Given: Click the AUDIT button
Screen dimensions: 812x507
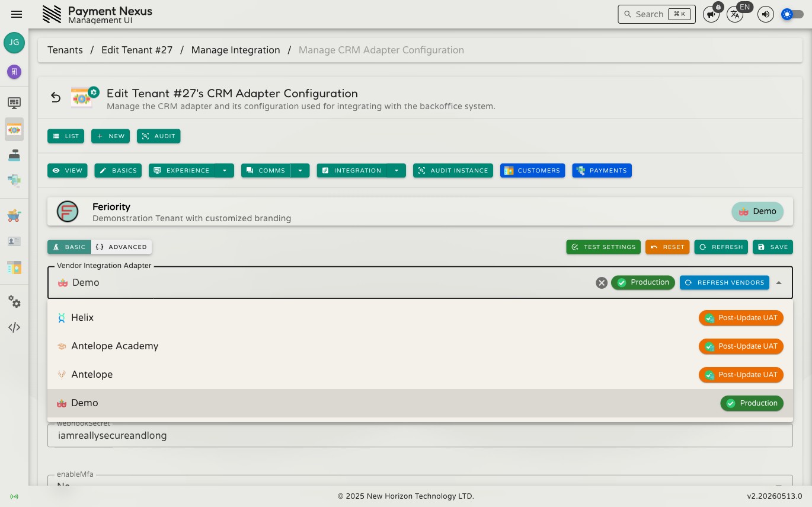Looking at the screenshot, I should pyautogui.click(x=159, y=136).
